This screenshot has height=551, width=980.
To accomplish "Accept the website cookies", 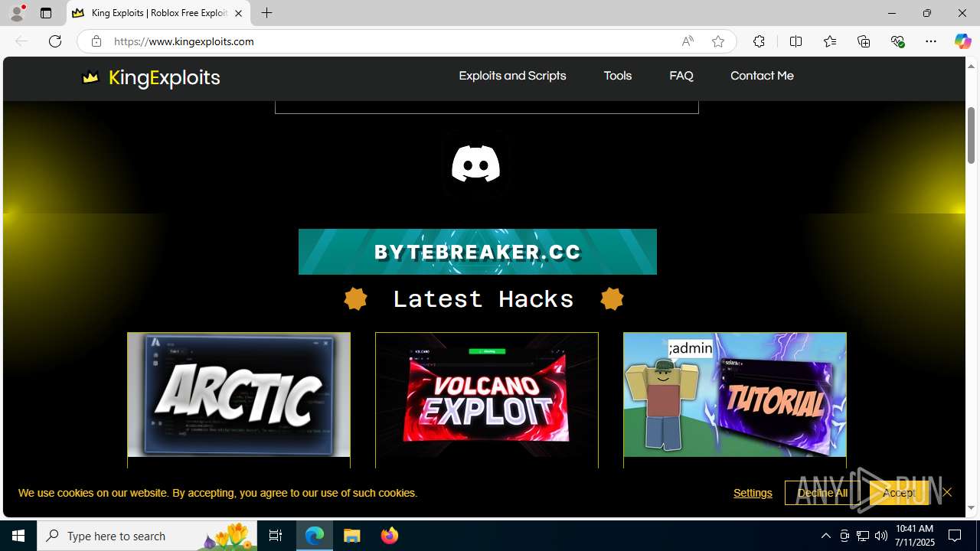I will tap(899, 493).
